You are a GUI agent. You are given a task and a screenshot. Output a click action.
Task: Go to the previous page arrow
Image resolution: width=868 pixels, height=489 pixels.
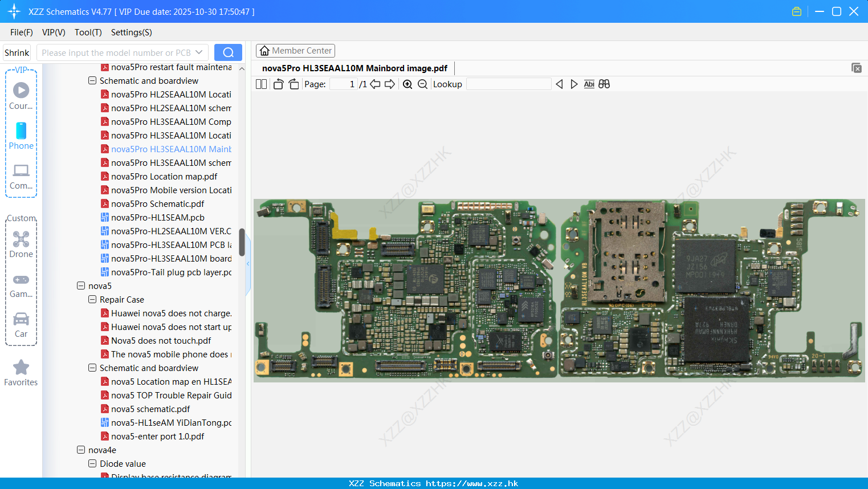coord(375,84)
